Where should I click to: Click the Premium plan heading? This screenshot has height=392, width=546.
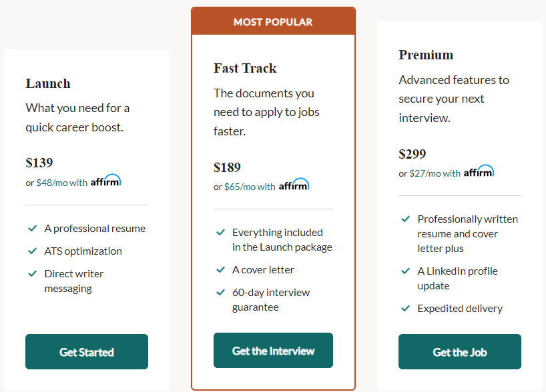tap(426, 55)
